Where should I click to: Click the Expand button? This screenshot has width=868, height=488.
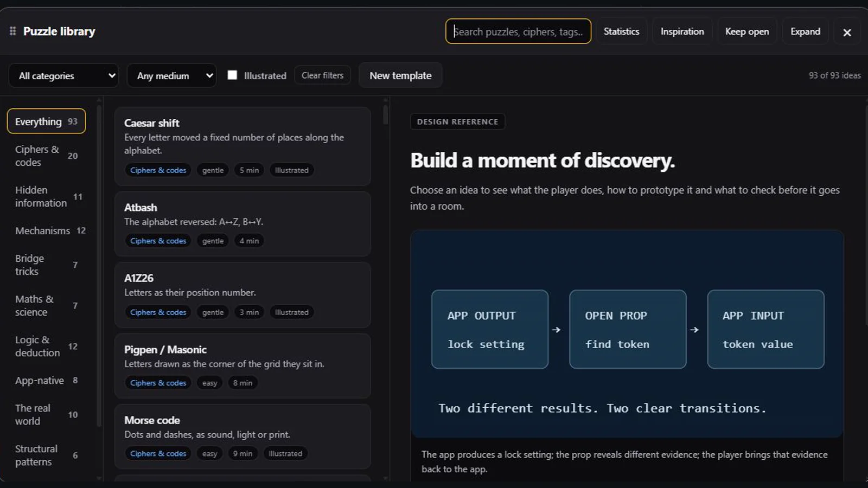tap(805, 31)
